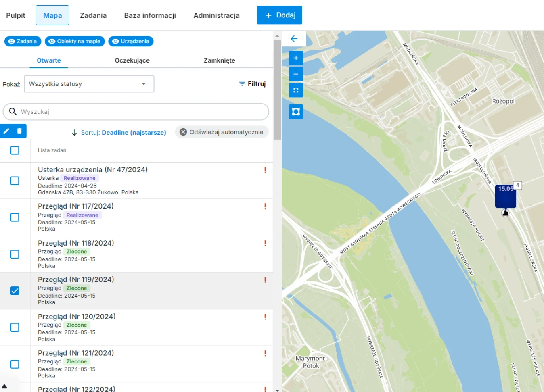Viewport: 544px width, 392px height.
Task: Click address Gdańska 47B, 83-330 Żukowo, Polska
Action: (x=88, y=193)
